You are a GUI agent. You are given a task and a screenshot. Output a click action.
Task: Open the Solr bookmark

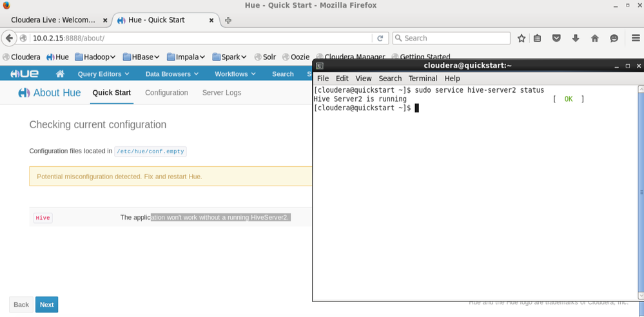click(x=265, y=57)
